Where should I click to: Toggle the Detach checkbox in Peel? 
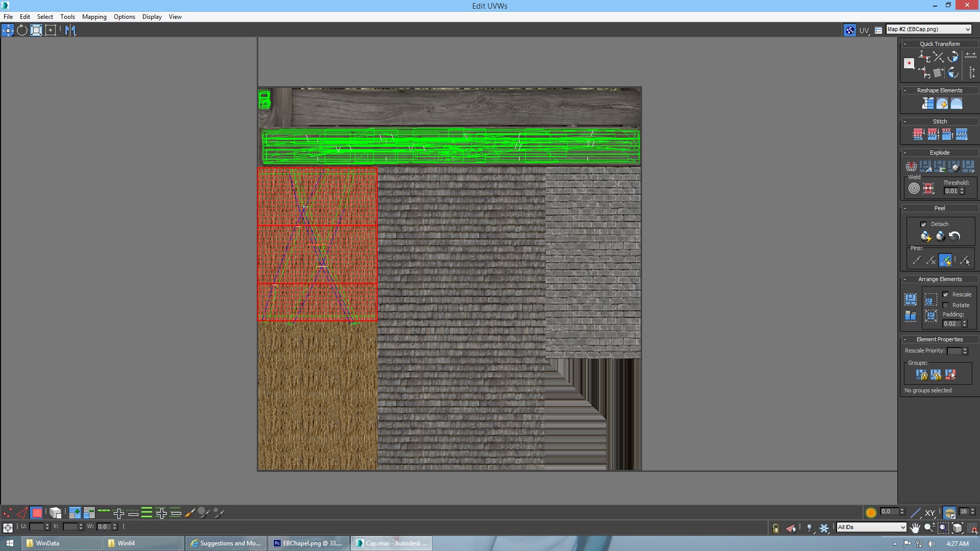tap(923, 224)
